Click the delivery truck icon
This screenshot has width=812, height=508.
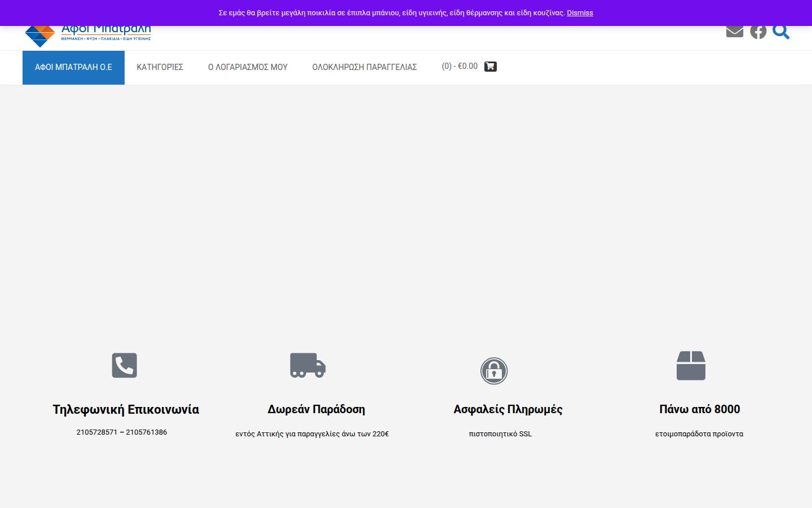click(x=308, y=365)
